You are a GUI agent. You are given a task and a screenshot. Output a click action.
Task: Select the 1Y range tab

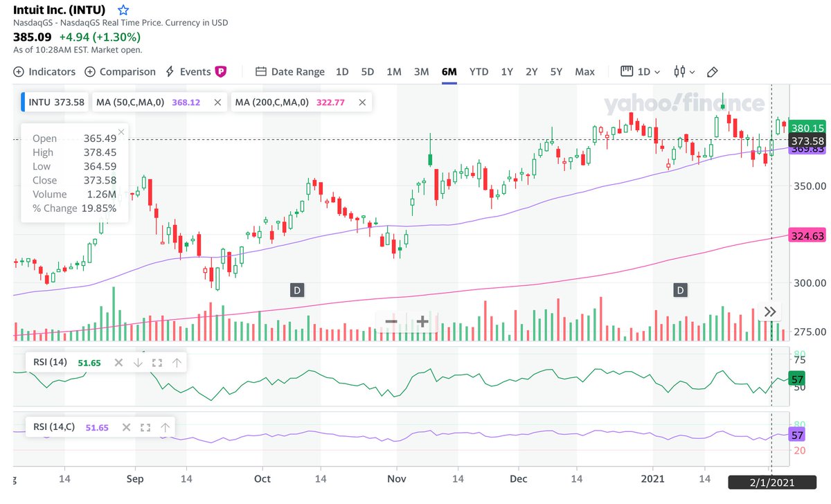pyautogui.click(x=510, y=71)
